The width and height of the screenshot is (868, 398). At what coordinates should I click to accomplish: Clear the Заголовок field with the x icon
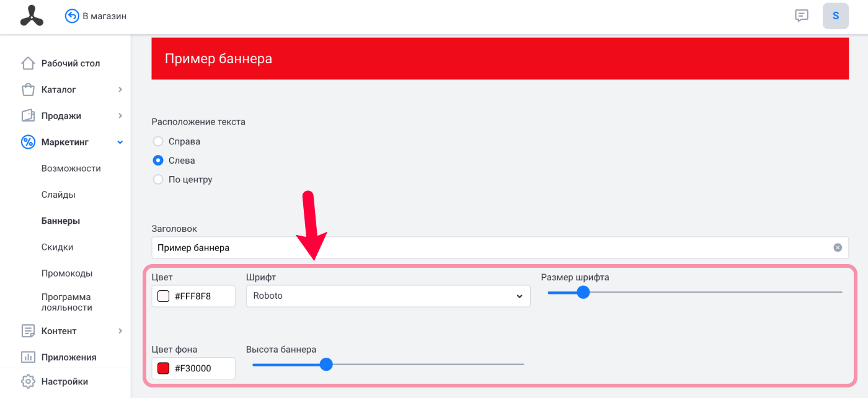click(838, 247)
